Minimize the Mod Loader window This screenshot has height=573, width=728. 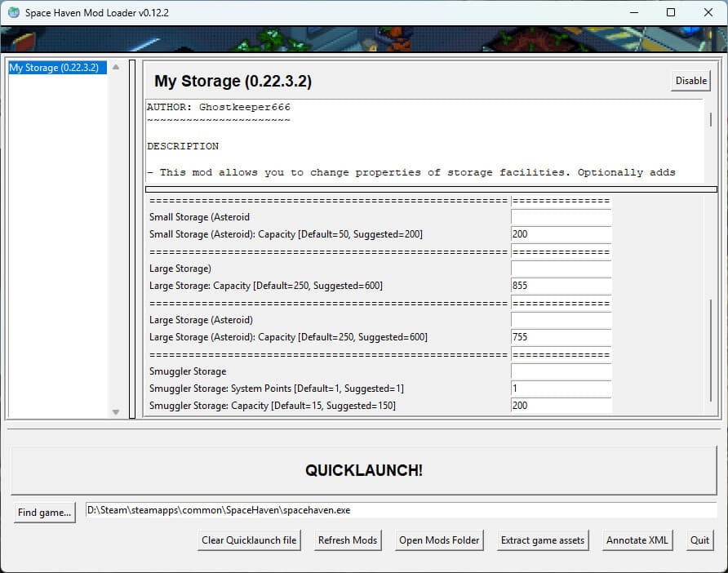tap(634, 12)
